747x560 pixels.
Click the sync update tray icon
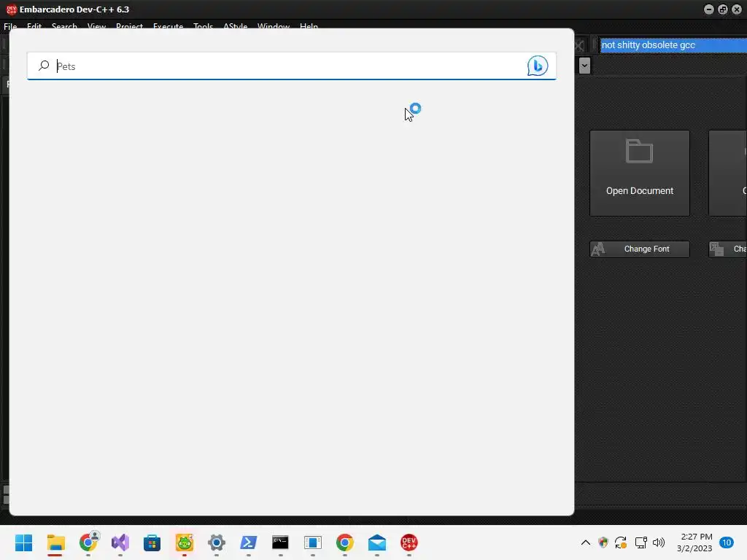pos(621,542)
